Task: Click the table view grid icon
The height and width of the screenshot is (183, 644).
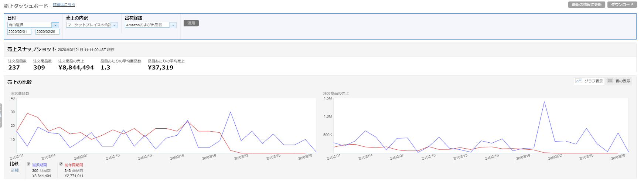Action: click(x=610, y=81)
